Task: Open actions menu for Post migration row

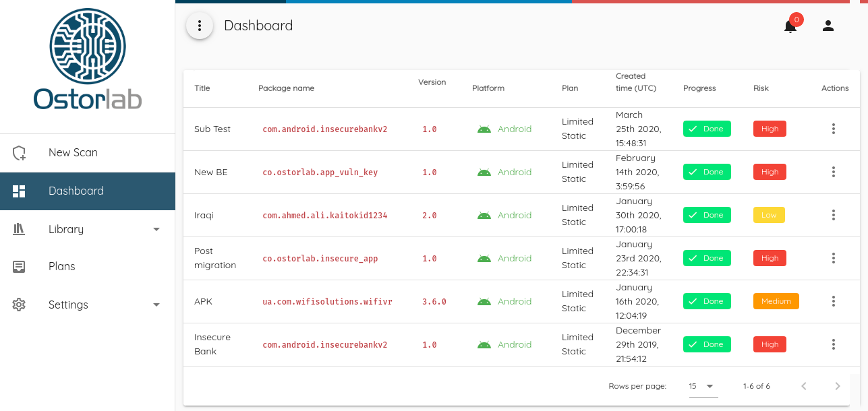Action: pos(834,258)
